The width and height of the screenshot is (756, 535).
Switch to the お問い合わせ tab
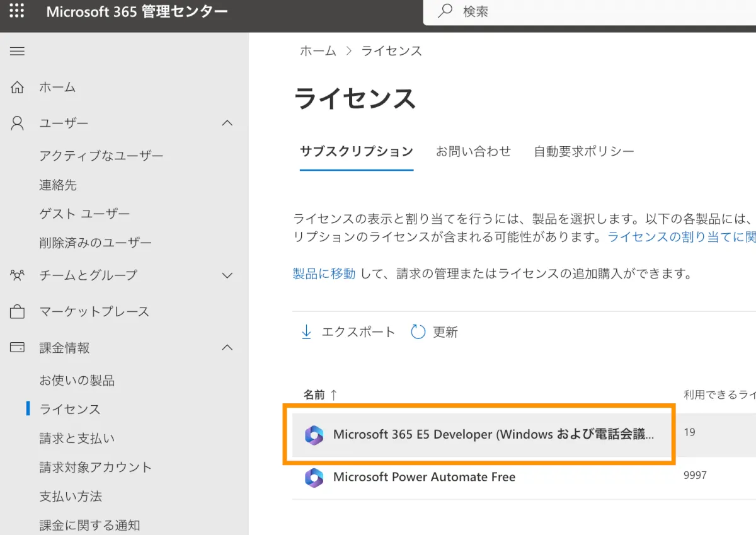[x=473, y=151]
